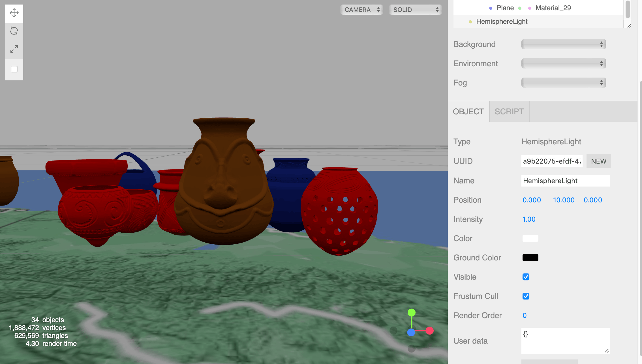
Task: Select the rotate tool
Action: click(14, 31)
